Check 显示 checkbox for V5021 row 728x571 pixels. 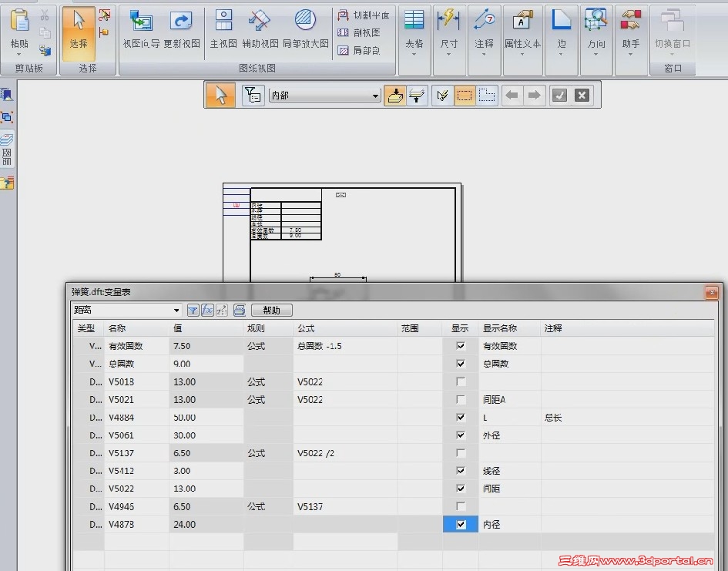pos(461,399)
